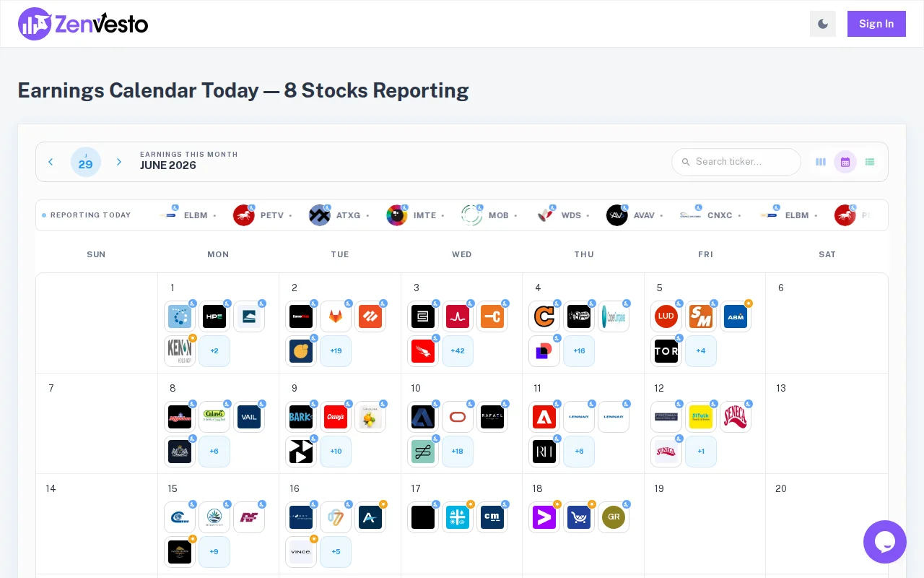Select the shopping cart logo on June 18
924x578 pixels.
(579, 517)
